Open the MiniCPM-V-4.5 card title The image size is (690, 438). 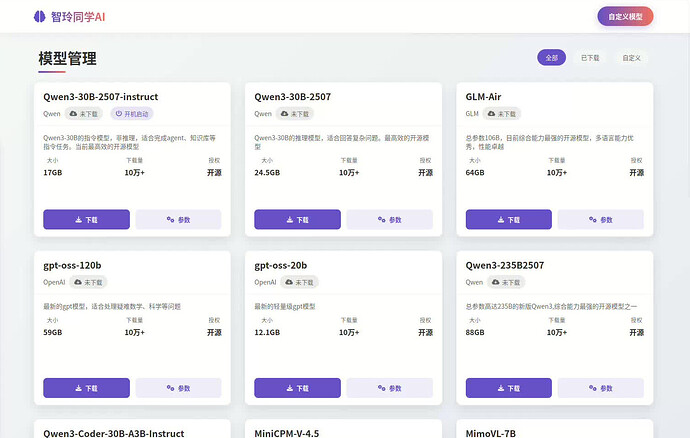(x=286, y=433)
